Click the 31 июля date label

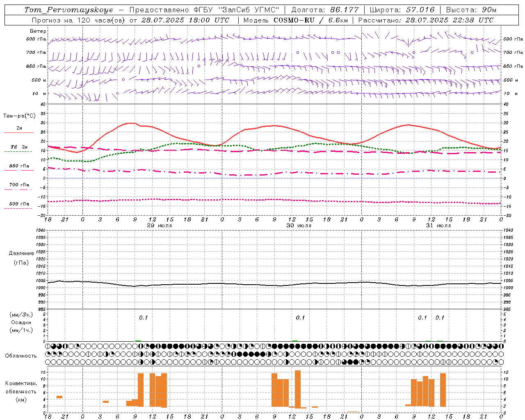[x=438, y=226]
